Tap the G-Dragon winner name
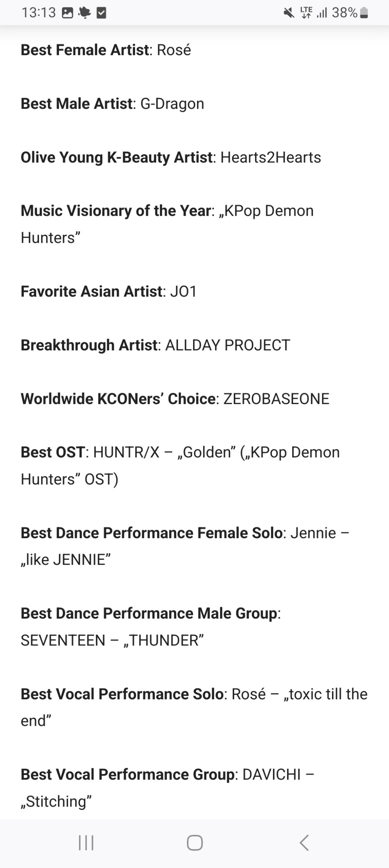 tap(172, 104)
